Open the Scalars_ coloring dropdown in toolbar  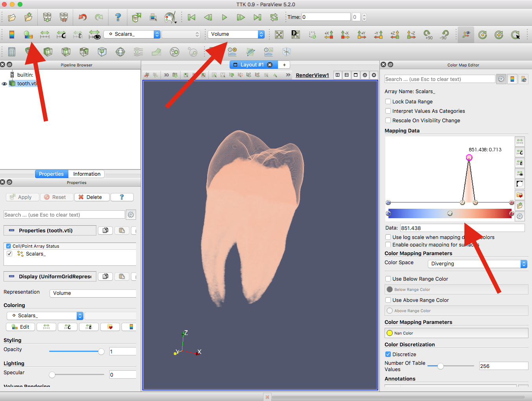132,34
